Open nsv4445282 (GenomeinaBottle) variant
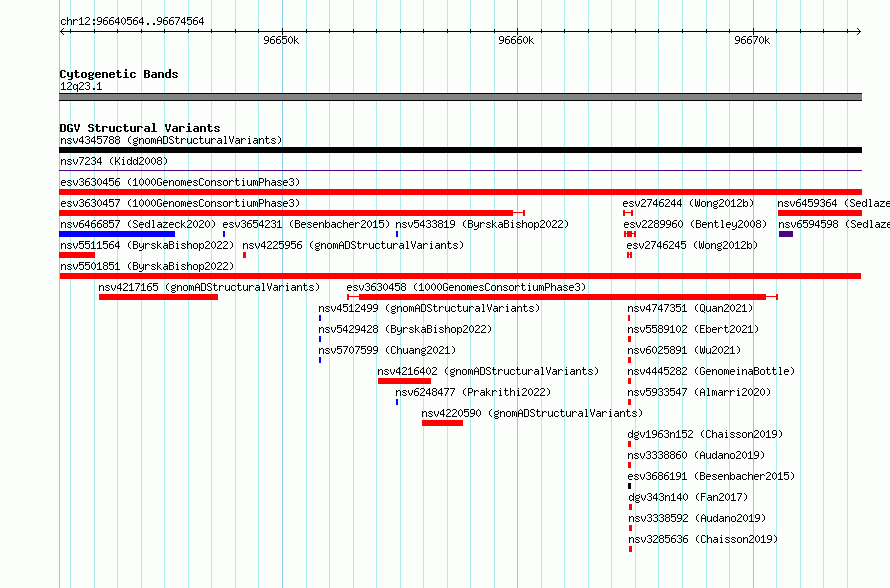Viewport: 890px width, 588px height. (x=711, y=371)
